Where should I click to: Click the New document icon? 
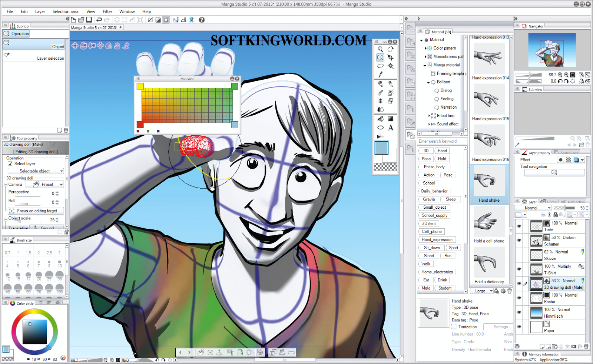(73, 20)
